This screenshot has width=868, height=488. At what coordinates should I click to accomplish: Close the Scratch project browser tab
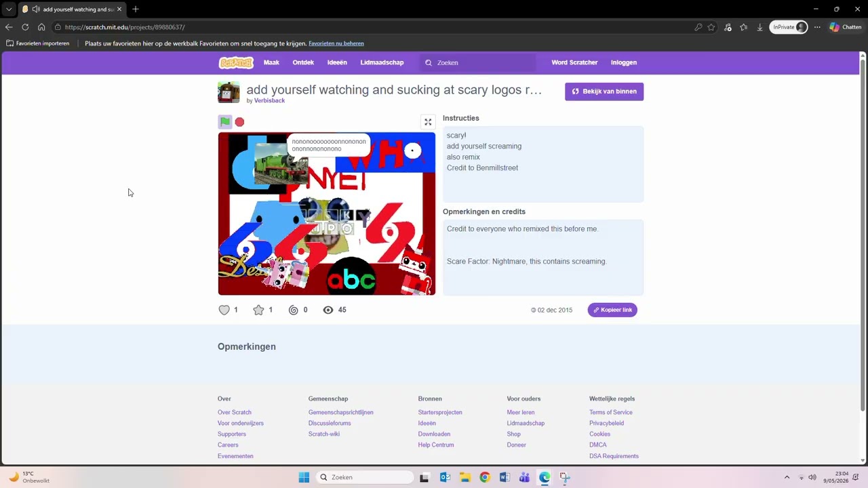[120, 9]
